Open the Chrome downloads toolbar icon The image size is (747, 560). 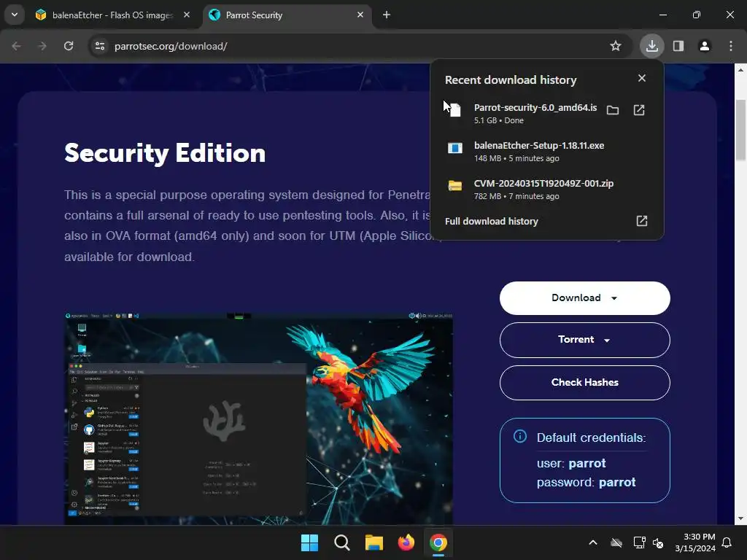651,46
